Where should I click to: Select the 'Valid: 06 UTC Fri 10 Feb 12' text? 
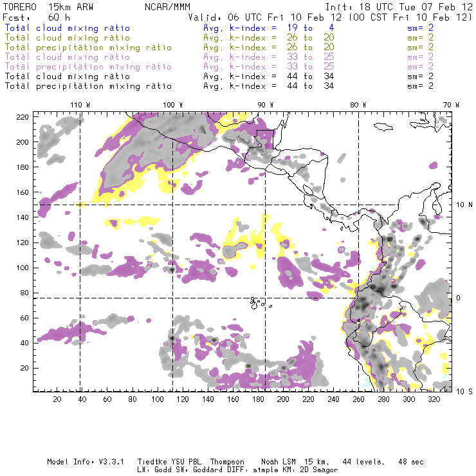click(265, 17)
